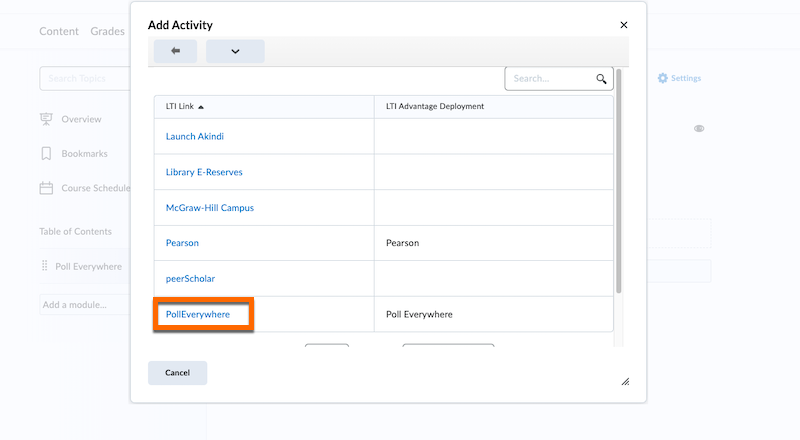The width and height of the screenshot is (800, 440).
Task: Click the back arrow in Add Activity
Action: click(176, 51)
